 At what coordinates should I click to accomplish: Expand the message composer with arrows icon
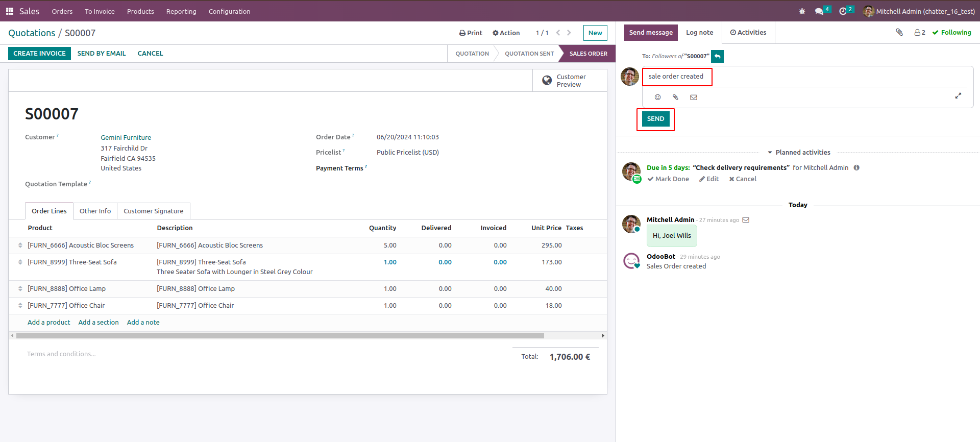pos(958,95)
